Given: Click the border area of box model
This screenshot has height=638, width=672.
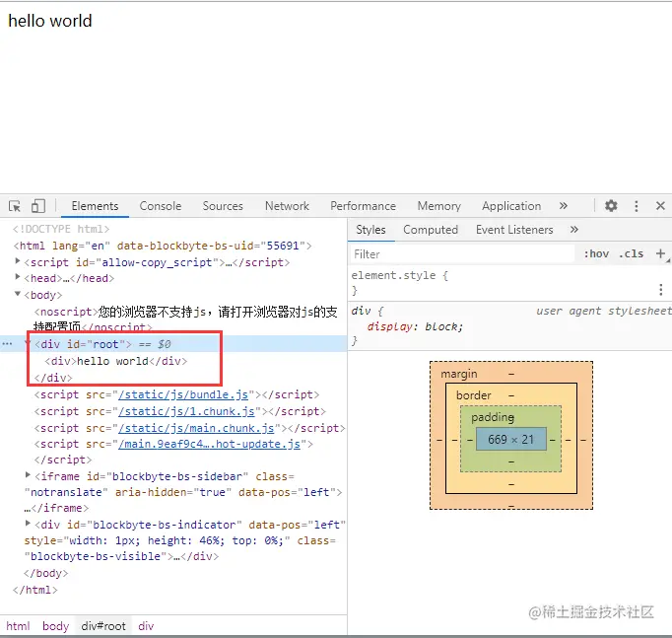Looking at the screenshot, I should [473, 395].
